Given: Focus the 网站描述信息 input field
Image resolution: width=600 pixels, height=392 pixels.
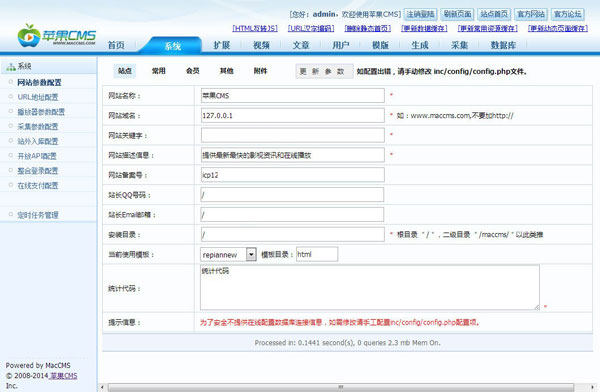Looking at the screenshot, I should click(x=293, y=155).
